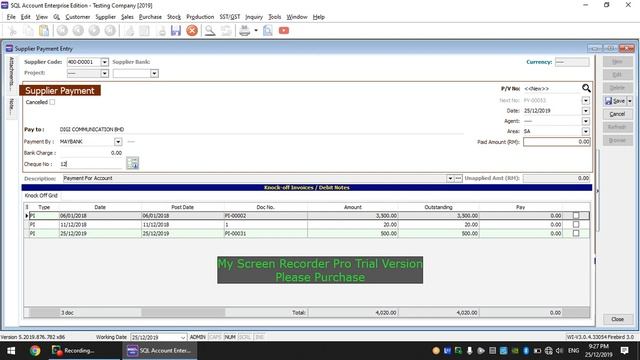Open the Print toolbar dropdown arrow
This screenshot has height=360, width=640.
pos(256,31)
